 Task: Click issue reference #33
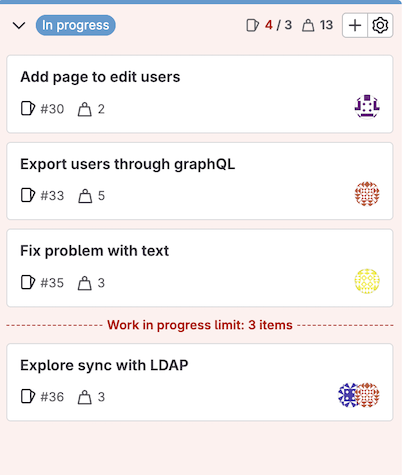tap(52, 196)
